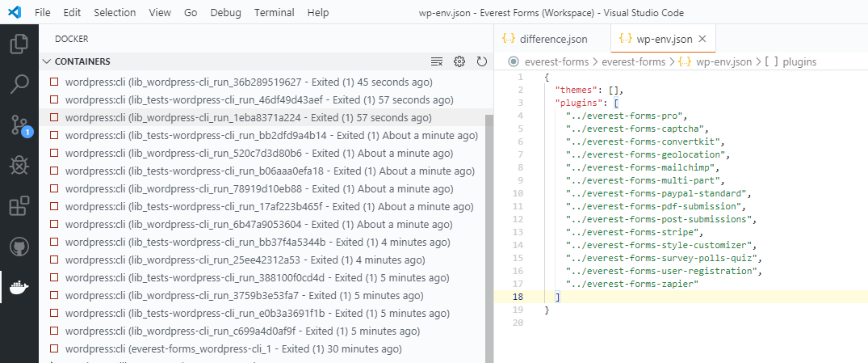Select container lib_tests-wordpress-cli_run_b06aaa0efa18
The height and width of the screenshot is (363, 868).
[262, 171]
